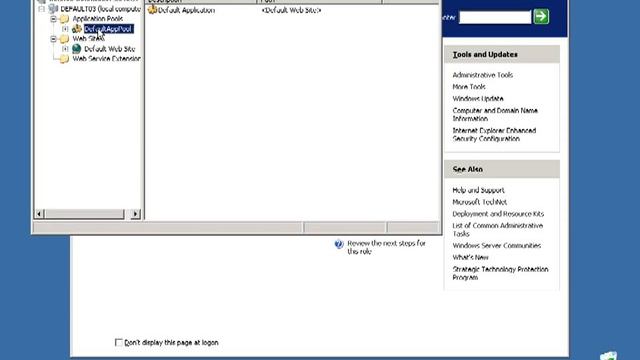Open What's New link
The height and width of the screenshot is (360, 640).
click(470, 257)
